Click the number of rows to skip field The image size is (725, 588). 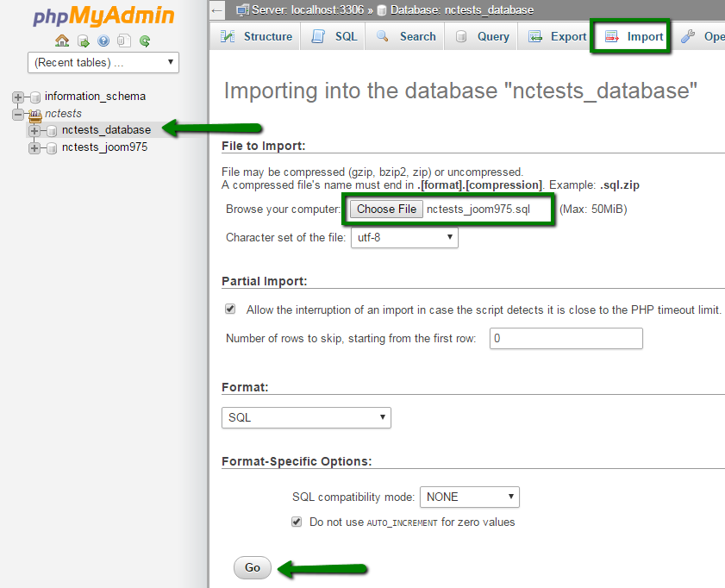point(566,339)
